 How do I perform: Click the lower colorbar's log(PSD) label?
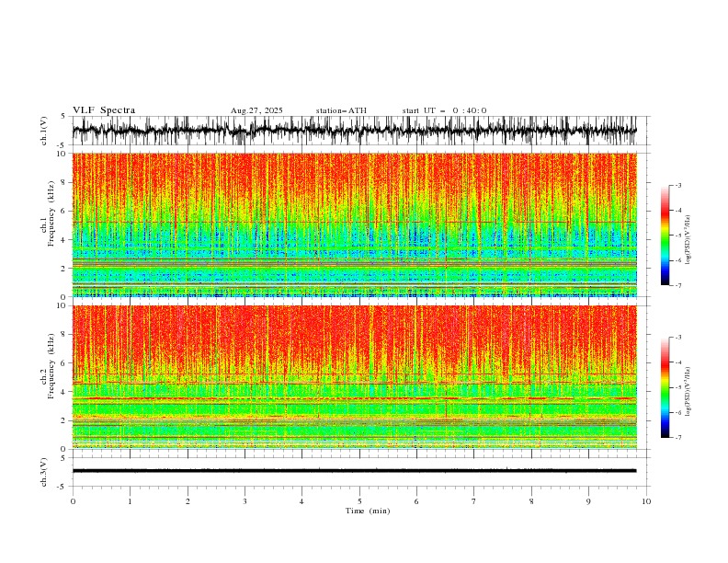(x=688, y=391)
